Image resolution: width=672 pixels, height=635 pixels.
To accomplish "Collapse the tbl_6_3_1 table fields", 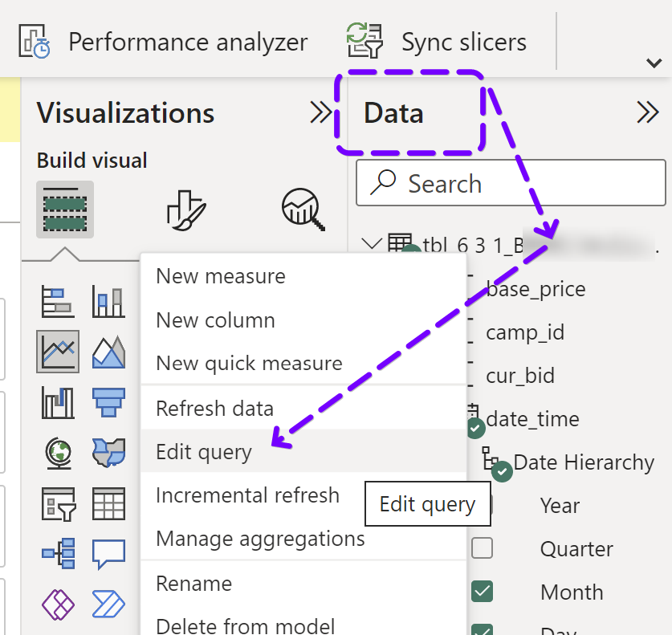I will (x=372, y=243).
